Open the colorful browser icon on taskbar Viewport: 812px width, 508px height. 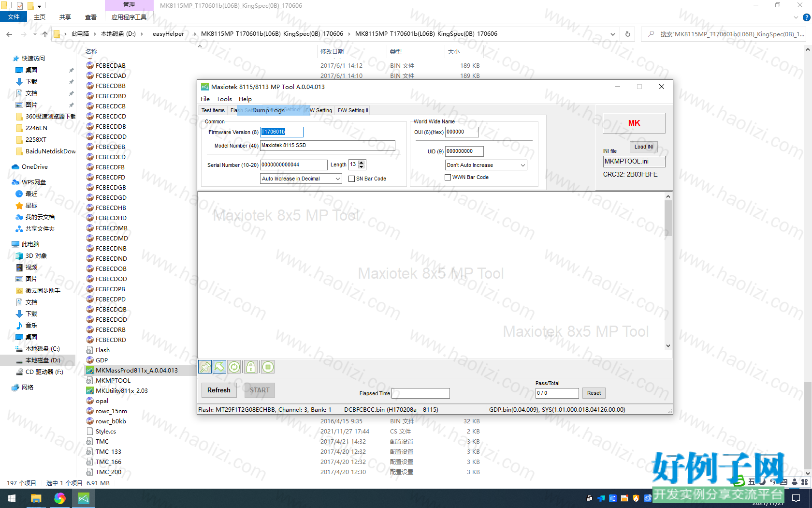click(60, 498)
